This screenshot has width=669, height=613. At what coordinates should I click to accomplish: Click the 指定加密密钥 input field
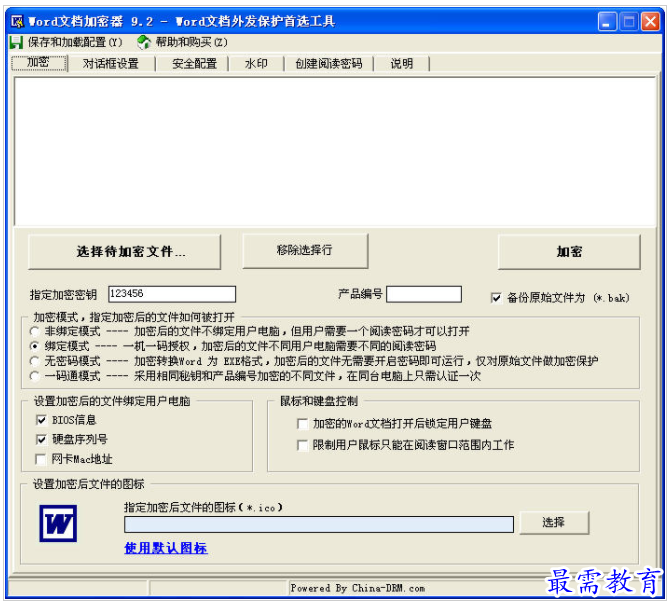[x=172, y=294]
